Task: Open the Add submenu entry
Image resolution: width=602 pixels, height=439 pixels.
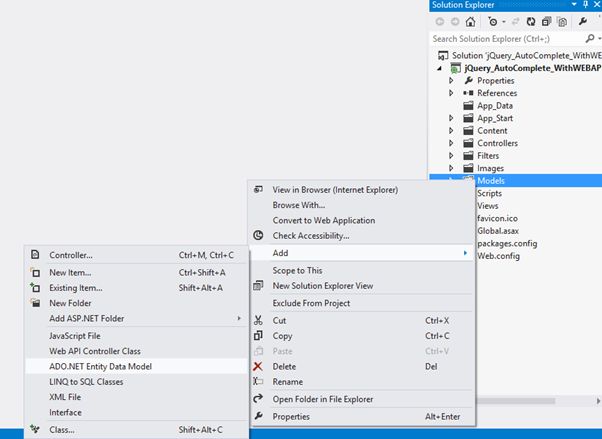Action: coord(362,253)
